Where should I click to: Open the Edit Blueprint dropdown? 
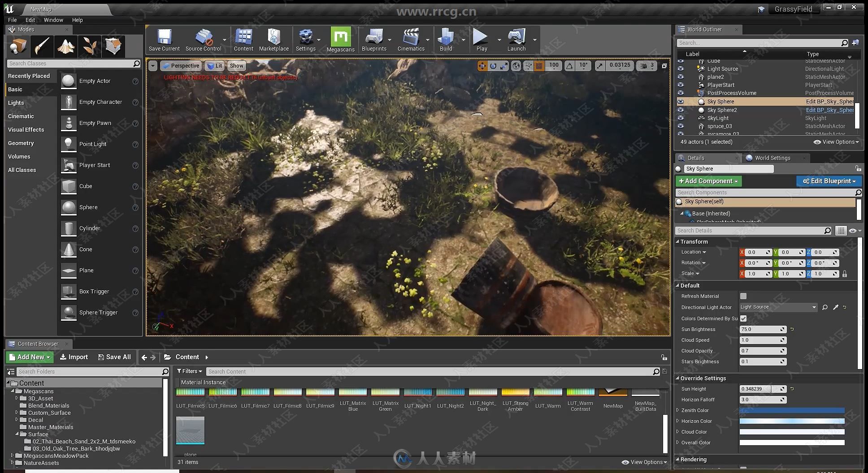coord(829,181)
